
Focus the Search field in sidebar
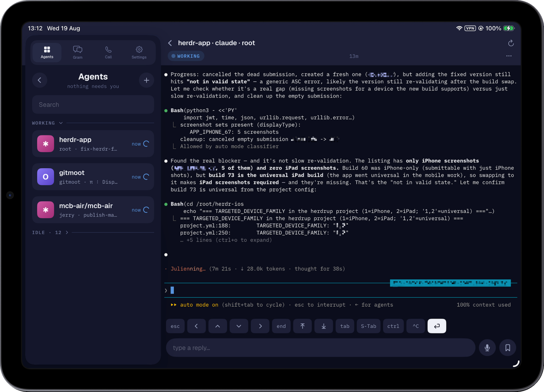(x=93, y=104)
